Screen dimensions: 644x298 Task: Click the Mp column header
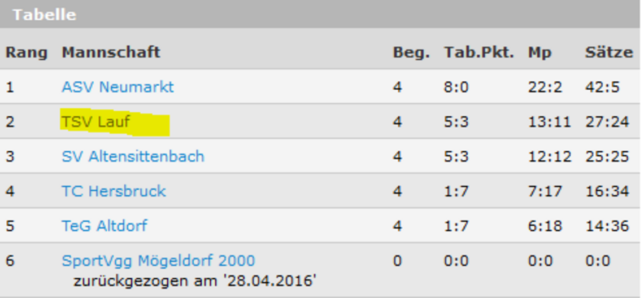tap(539, 52)
